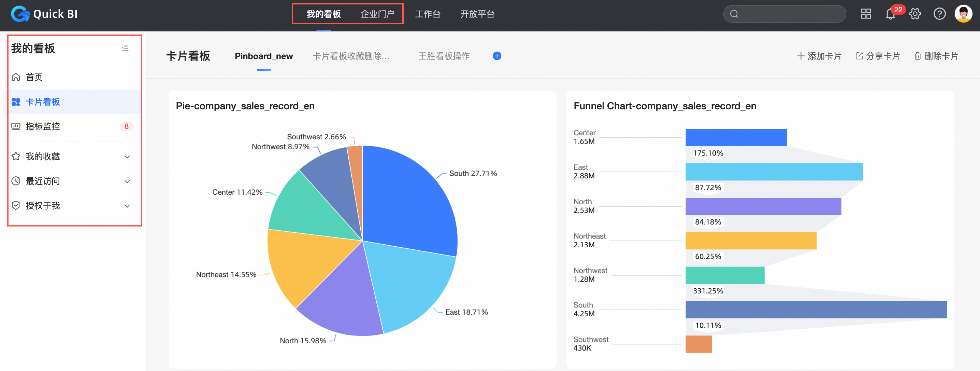Collapse the sidebar with menu-fold icon
The width and height of the screenshot is (980, 371).
click(x=125, y=48)
